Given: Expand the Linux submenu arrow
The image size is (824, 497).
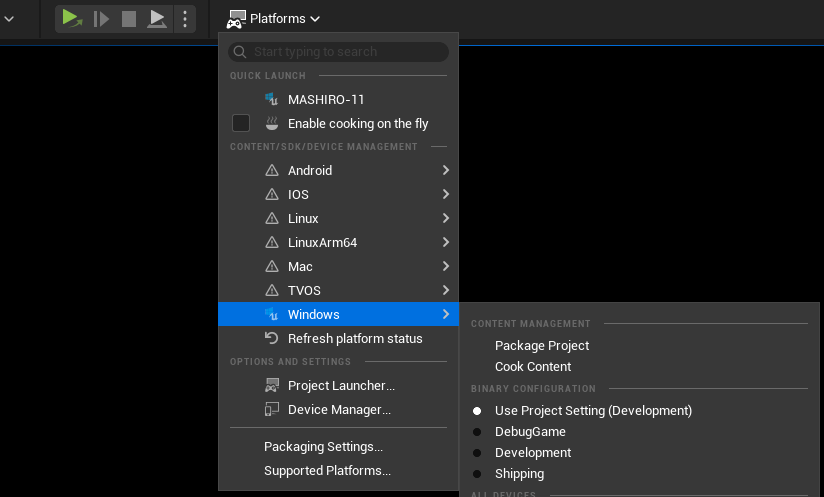Looking at the screenshot, I should point(446,218).
